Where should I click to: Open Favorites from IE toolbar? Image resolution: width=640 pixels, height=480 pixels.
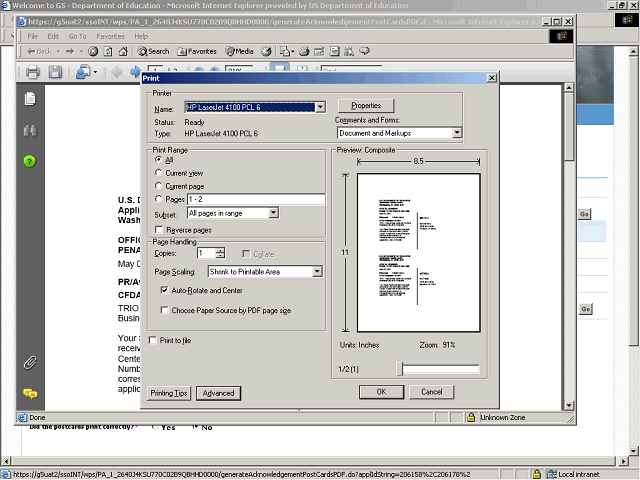(x=197, y=51)
